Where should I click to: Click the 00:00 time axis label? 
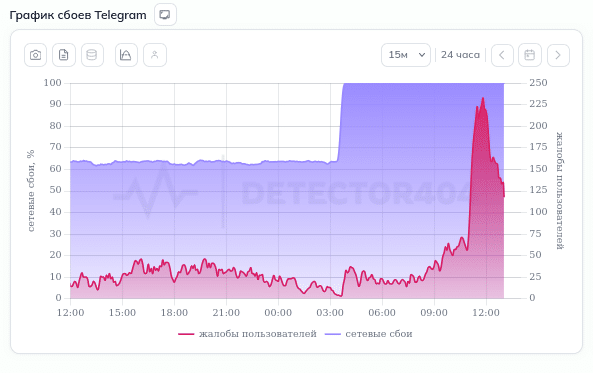[x=278, y=313]
